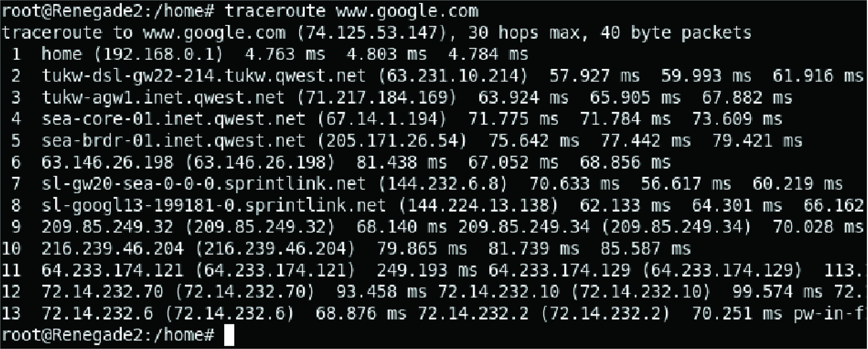Click the blinking cursor block at prompt
868x349 pixels.
point(229,335)
